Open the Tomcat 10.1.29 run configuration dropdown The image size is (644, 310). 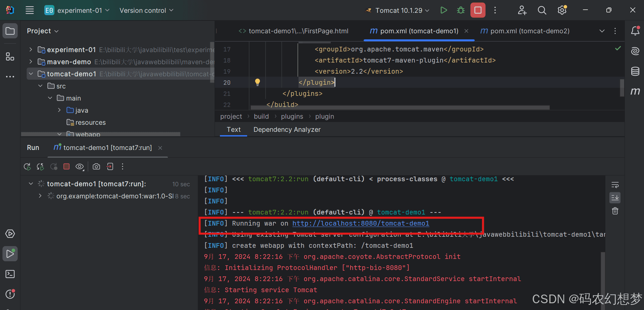[398, 10]
